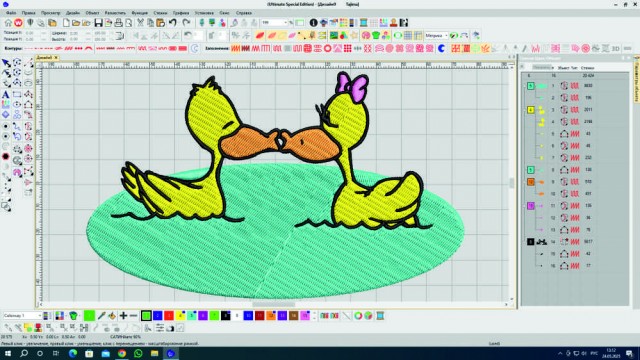Click the Undo arrow in the toolbar
The height and width of the screenshot is (360, 640).
pyautogui.click(x=173, y=23)
